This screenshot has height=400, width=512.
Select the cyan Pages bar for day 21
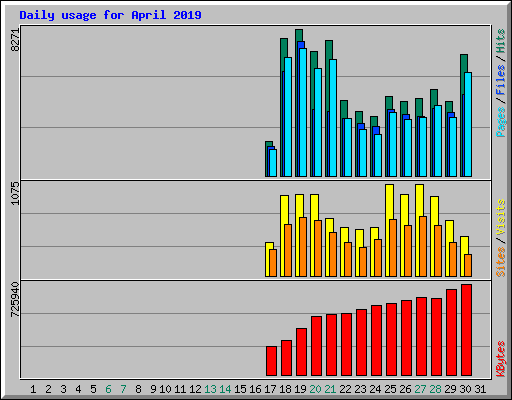(x=333, y=118)
